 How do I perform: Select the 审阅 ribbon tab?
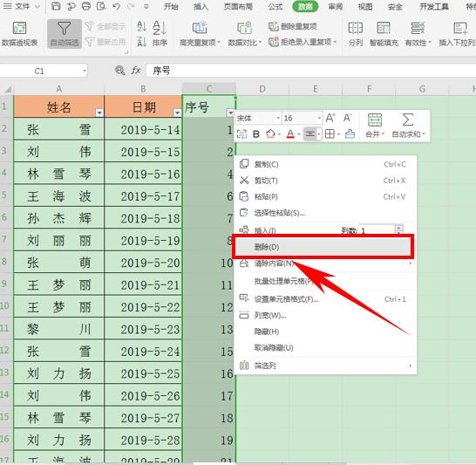336,7
